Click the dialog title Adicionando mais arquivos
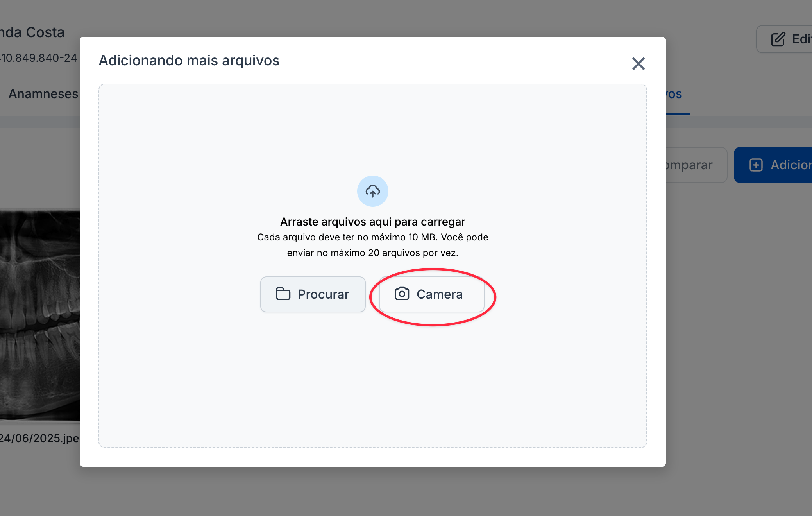Viewport: 812px width, 516px height. [189, 61]
